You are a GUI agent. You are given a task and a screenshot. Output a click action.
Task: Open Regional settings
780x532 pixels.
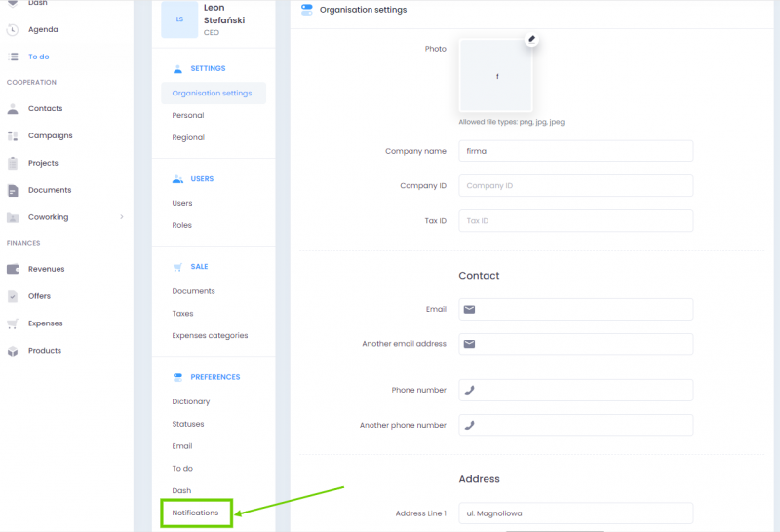[x=188, y=137]
